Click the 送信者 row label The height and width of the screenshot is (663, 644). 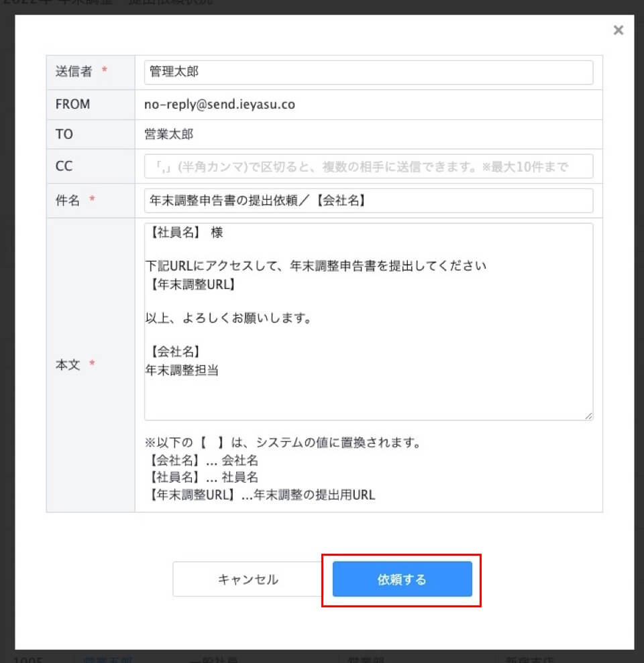(74, 72)
